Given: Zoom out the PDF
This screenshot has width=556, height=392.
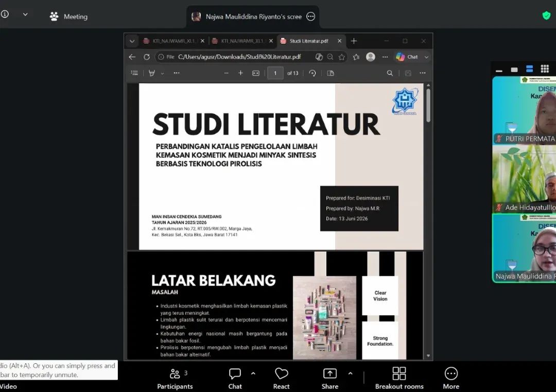Looking at the screenshot, I should pyautogui.click(x=226, y=73).
